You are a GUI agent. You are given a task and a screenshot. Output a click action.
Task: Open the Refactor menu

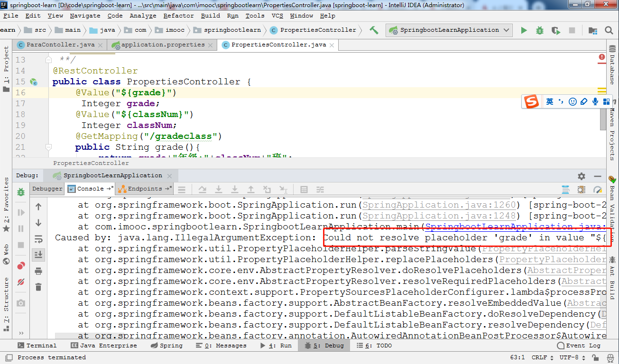[179, 16]
